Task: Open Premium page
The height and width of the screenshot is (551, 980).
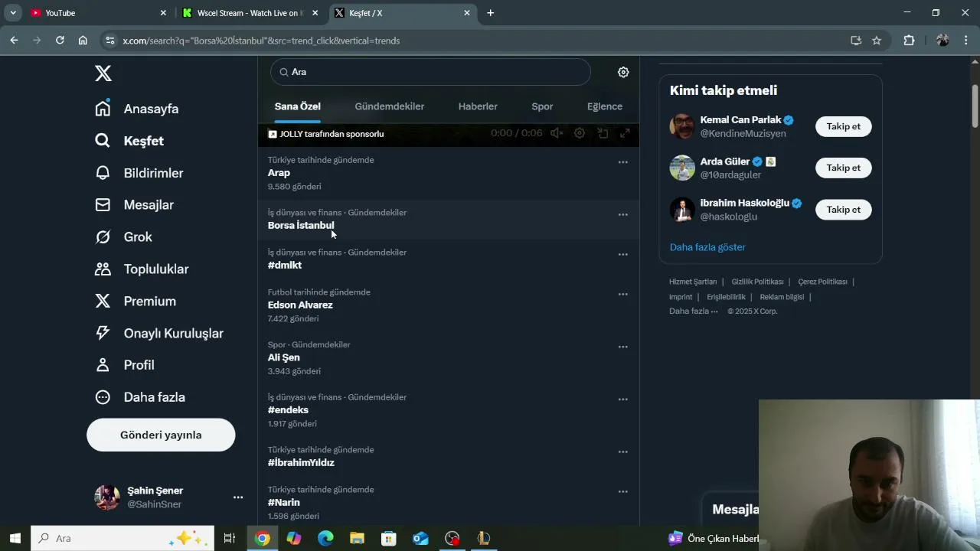Action: coord(135,302)
